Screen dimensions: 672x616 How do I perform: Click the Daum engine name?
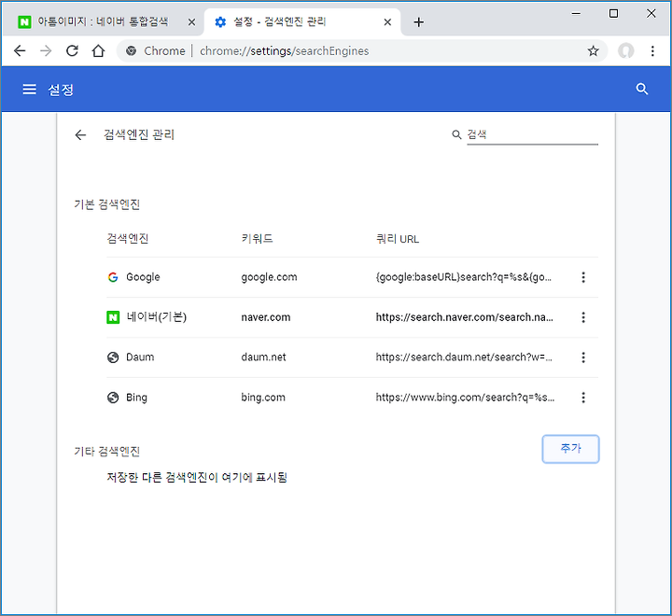pyautogui.click(x=140, y=357)
